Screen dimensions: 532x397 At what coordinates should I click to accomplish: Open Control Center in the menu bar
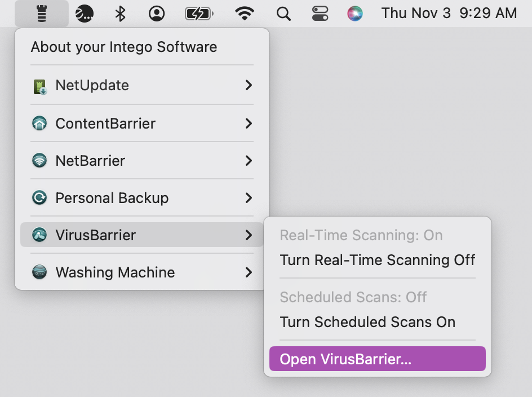[x=320, y=14]
